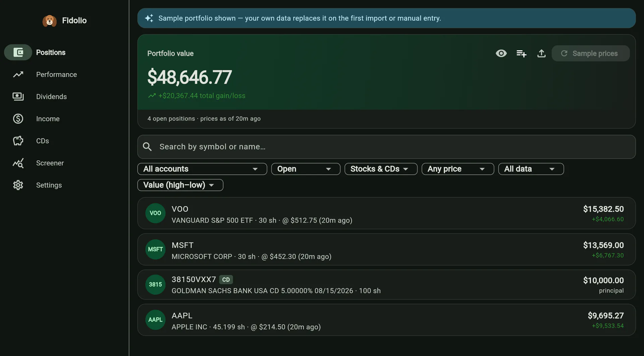The image size is (644, 356).
Task: Click the $13,569.00 MSFT value
Action: (603, 245)
